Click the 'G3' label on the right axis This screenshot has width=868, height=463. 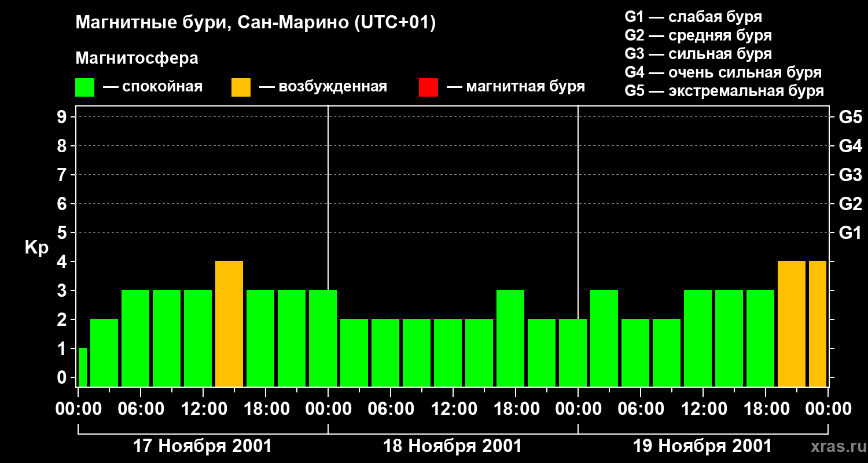click(850, 175)
